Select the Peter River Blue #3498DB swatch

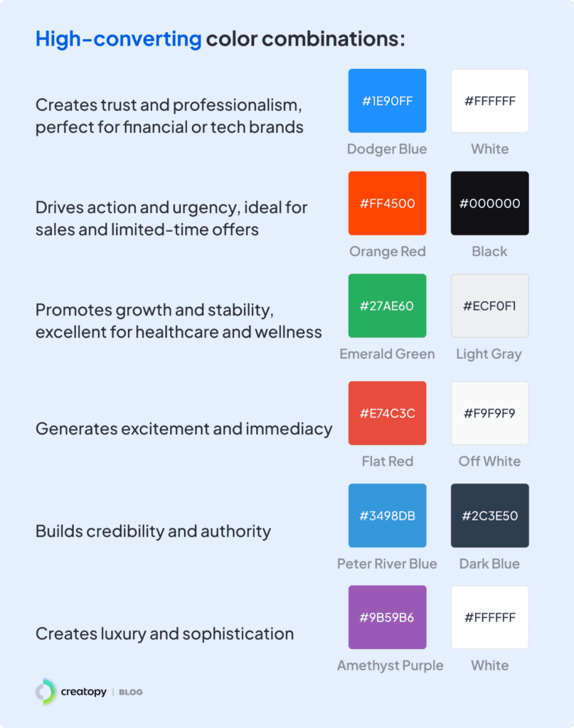387,515
